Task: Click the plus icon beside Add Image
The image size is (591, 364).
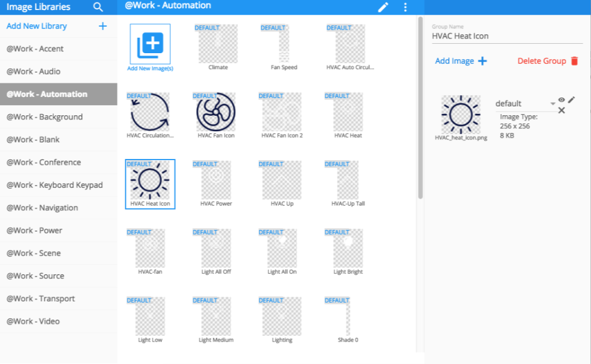Action: tap(482, 61)
